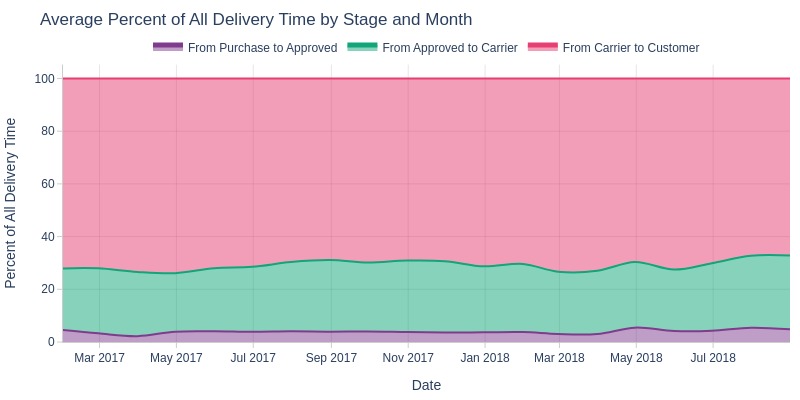Click the Date x-axis title
800x400 pixels.
click(426, 385)
